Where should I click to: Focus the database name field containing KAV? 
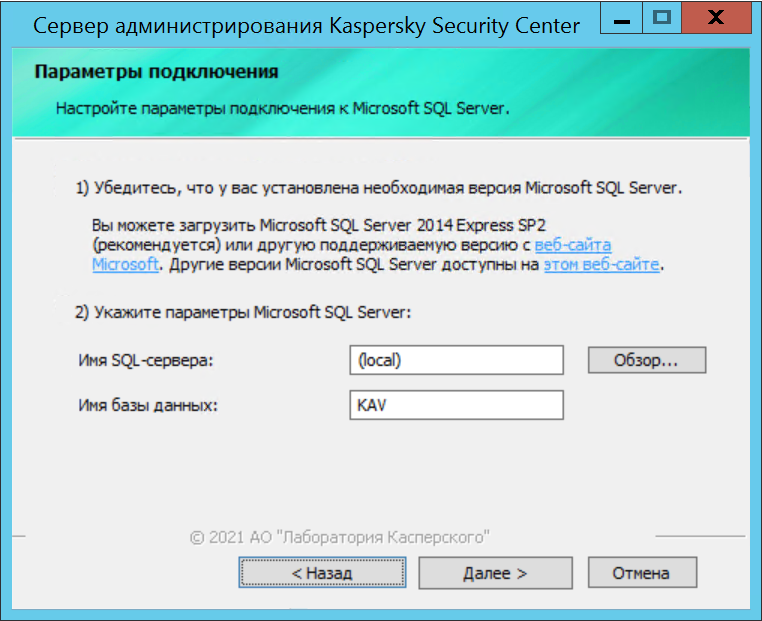[456, 405]
